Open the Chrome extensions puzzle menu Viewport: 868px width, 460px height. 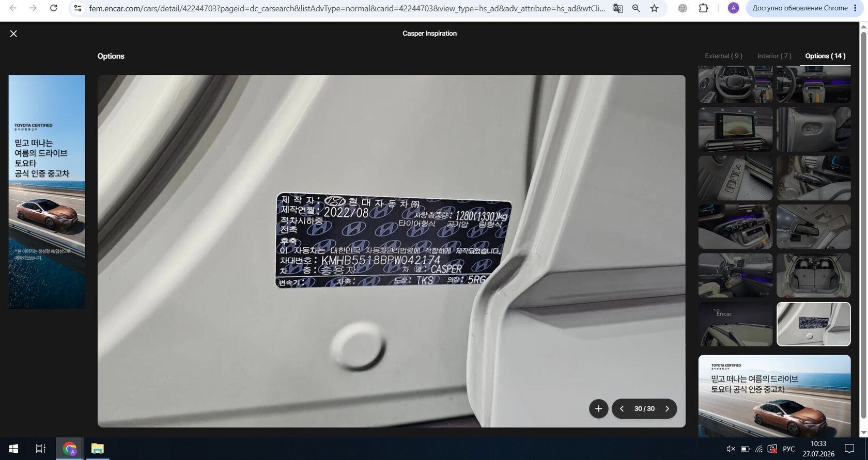pyautogui.click(x=703, y=8)
